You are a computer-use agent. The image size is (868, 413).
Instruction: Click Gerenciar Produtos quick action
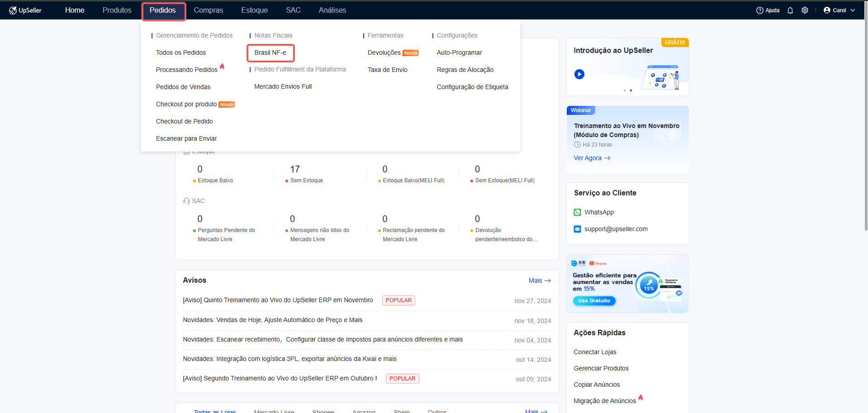(601, 368)
